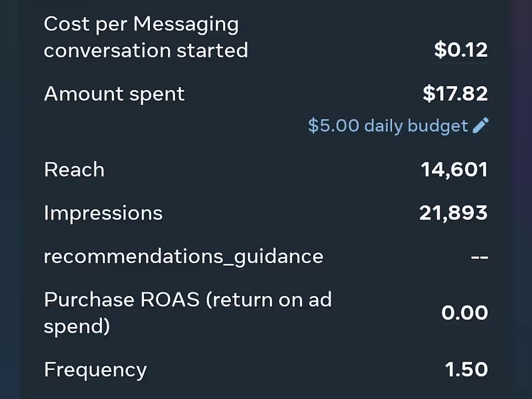Click the $17.82 amount spent value
The height and width of the screenshot is (399, 532).
[x=455, y=94]
